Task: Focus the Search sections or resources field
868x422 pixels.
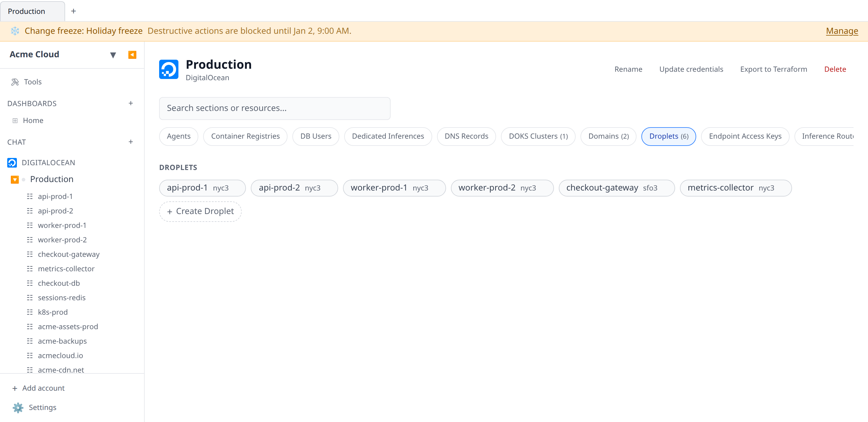Action: tap(275, 109)
